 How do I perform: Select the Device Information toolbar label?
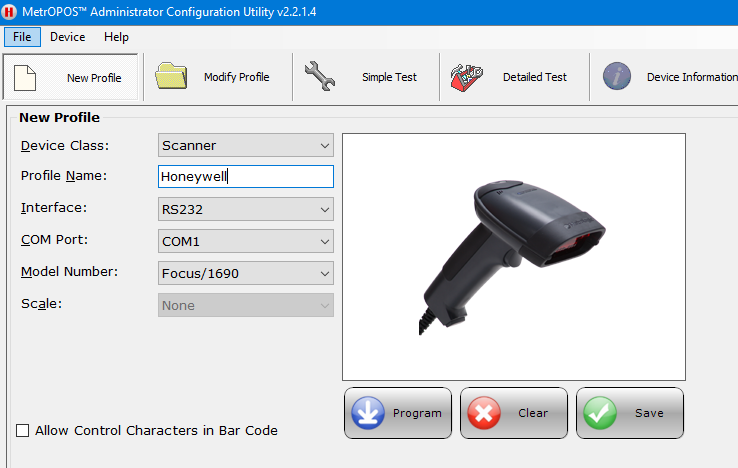692,77
